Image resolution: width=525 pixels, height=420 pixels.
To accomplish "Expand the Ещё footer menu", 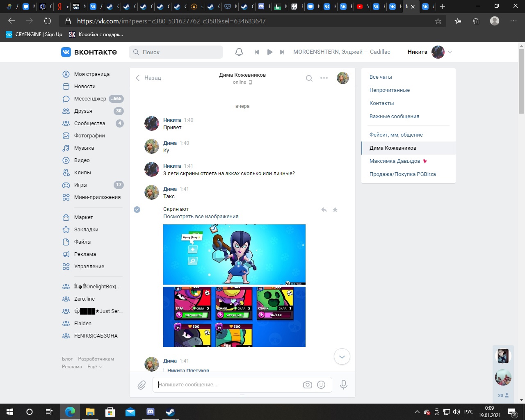I will [x=94, y=367].
